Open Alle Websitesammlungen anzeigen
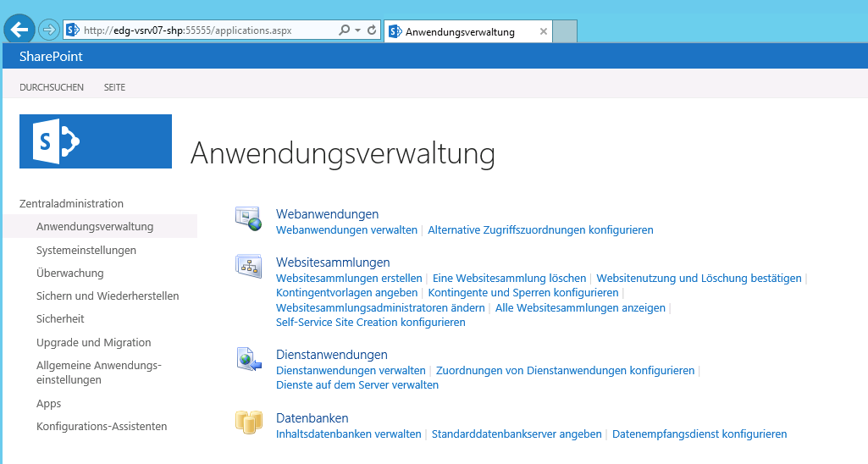Image resolution: width=868 pixels, height=464 pixels. (x=580, y=308)
